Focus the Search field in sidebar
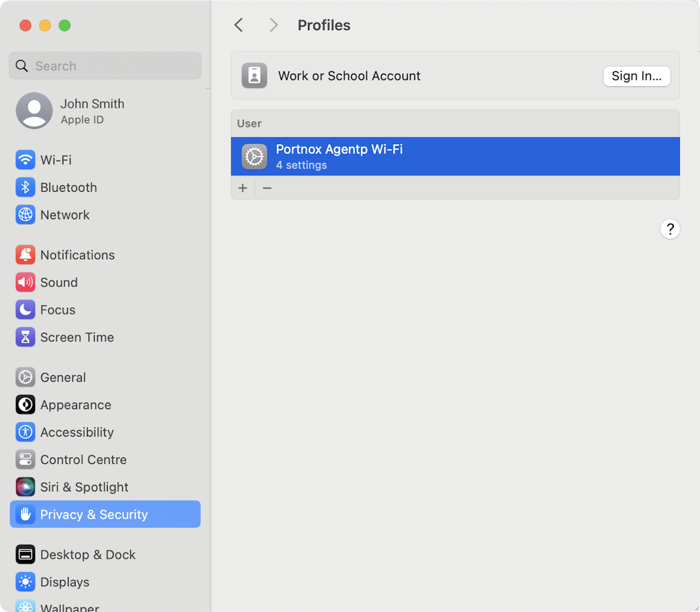The image size is (700, 612). tap(105, 66)
